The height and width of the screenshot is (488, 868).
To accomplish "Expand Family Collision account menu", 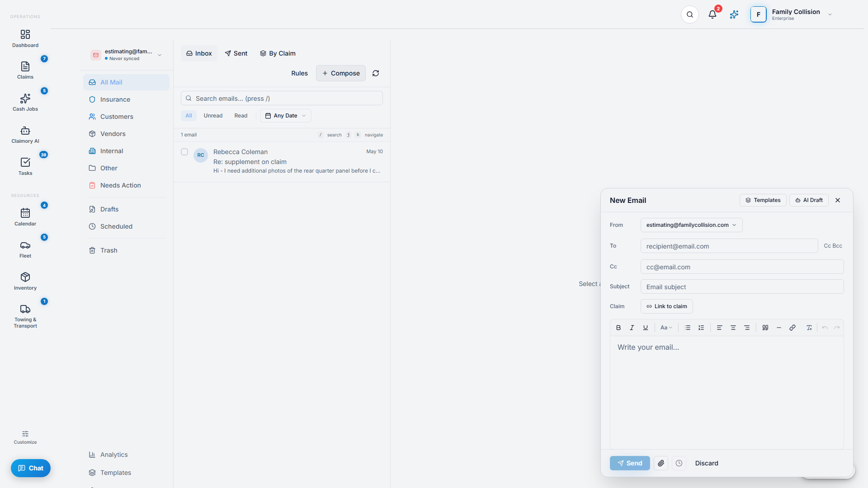I will pos(792,14).
